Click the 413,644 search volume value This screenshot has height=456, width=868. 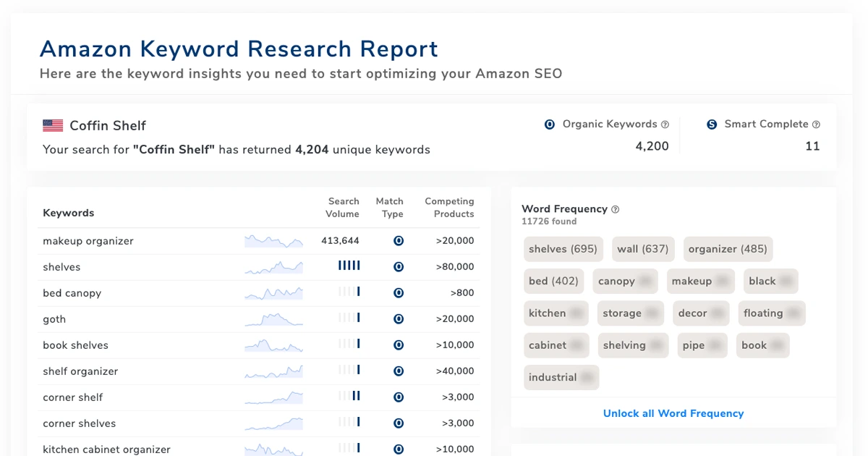pos(340,241)
